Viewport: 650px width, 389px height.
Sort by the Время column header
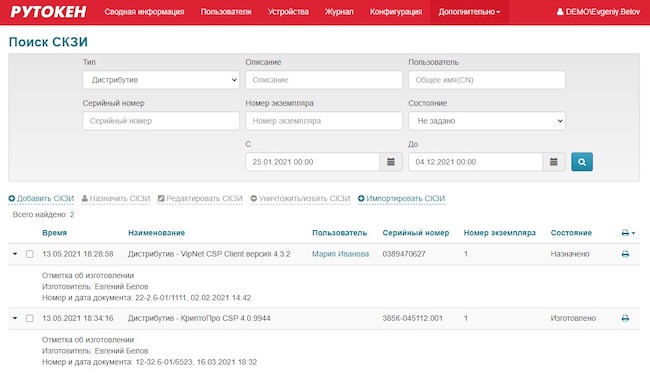pyautogui.click(x=54, y=233)
